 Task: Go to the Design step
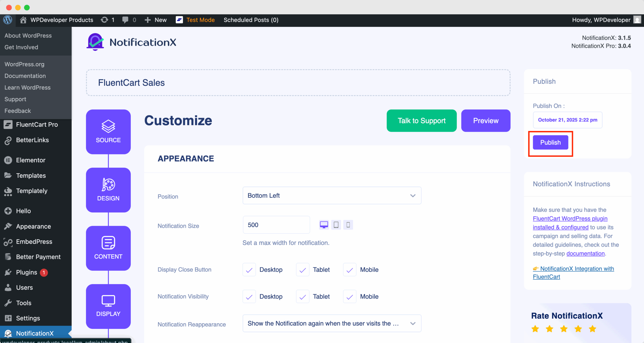(108, 190)
